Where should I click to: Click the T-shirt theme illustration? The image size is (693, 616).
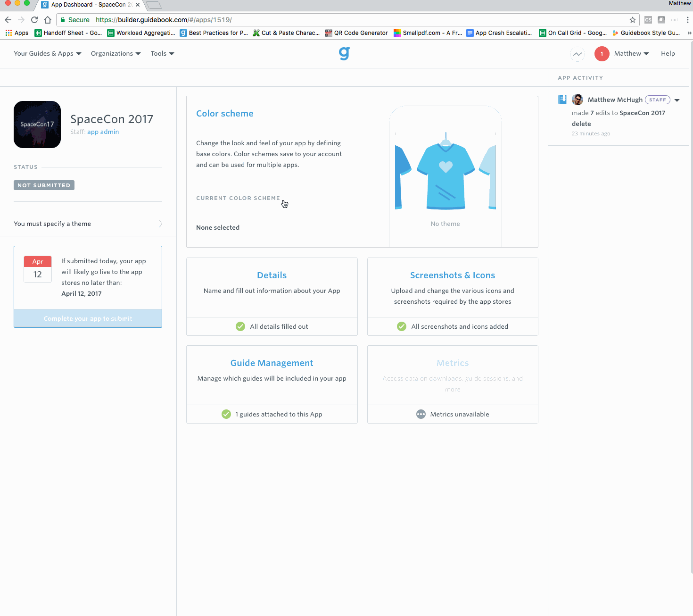point(445,171)
